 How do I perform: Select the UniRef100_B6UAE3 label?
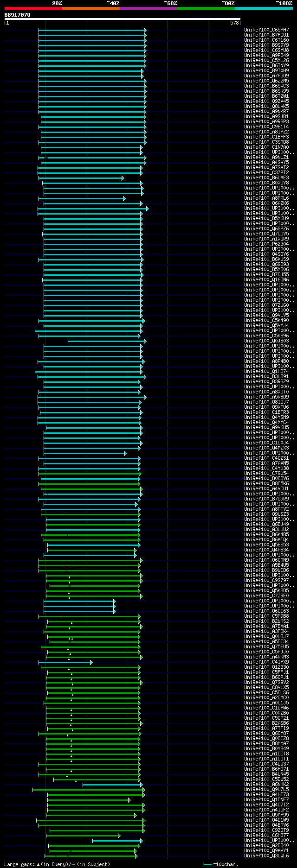266,178
